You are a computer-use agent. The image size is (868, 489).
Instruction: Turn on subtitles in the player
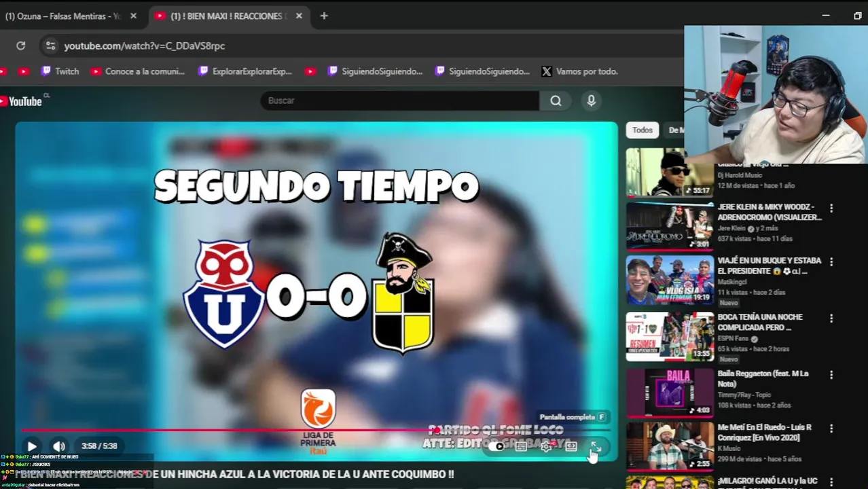pyautogui.click(x=521, y=446)
